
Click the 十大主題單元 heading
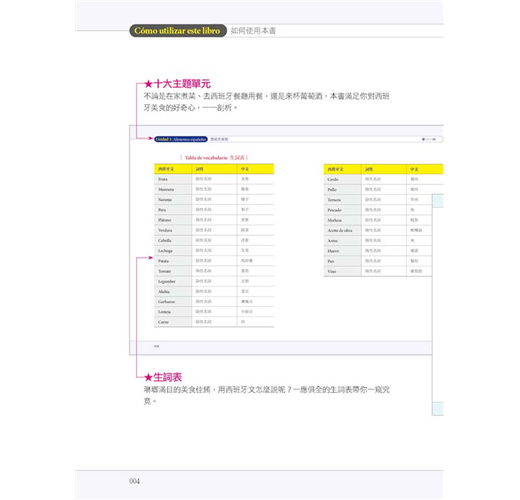coord(182,84)
